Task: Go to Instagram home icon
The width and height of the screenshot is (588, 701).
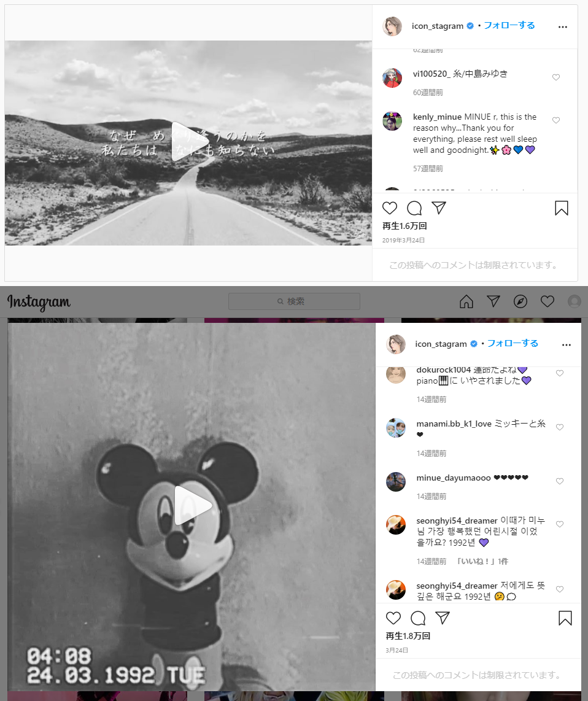Action: tap(466, 301)
